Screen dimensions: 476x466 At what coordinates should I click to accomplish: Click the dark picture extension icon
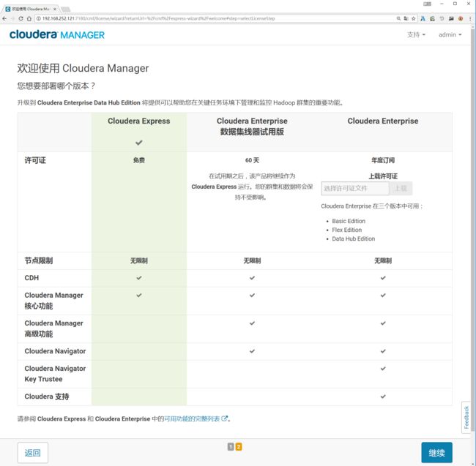tap(451, 18)
